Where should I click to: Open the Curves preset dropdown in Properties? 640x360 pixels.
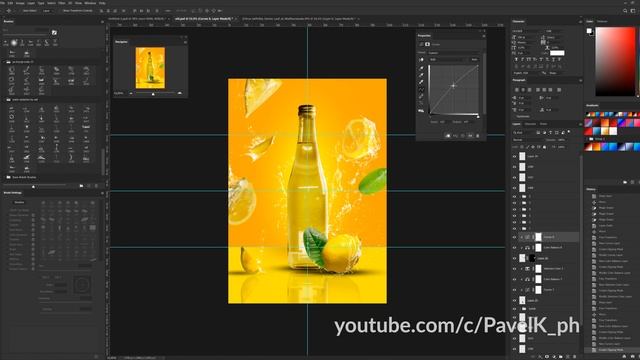(x=453, y=53)
